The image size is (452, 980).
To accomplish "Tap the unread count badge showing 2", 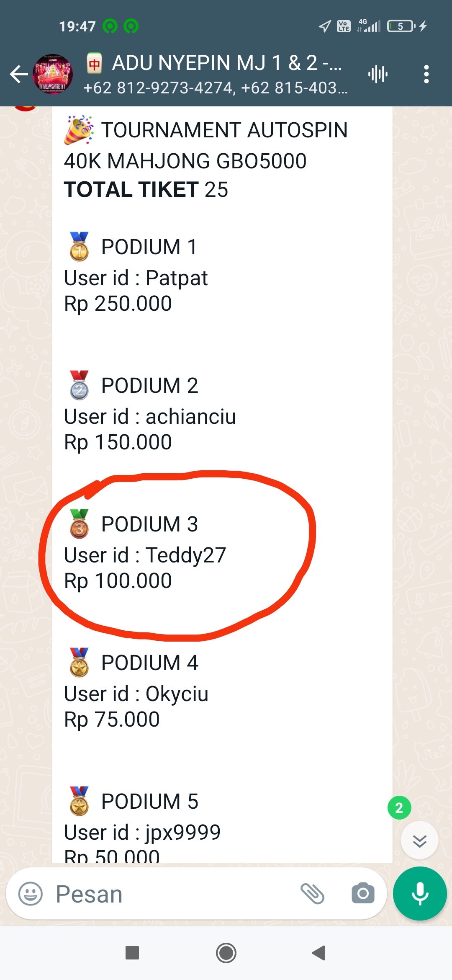I will (x=399, y=807).
